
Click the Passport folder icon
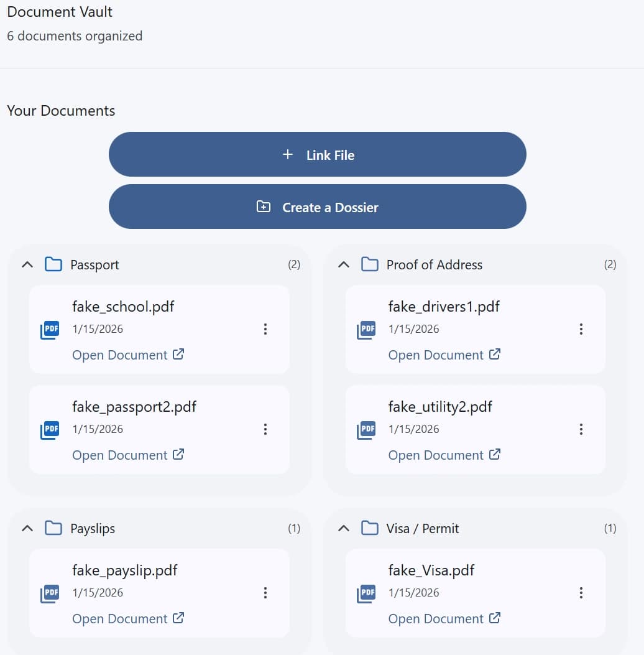[53, 264]
